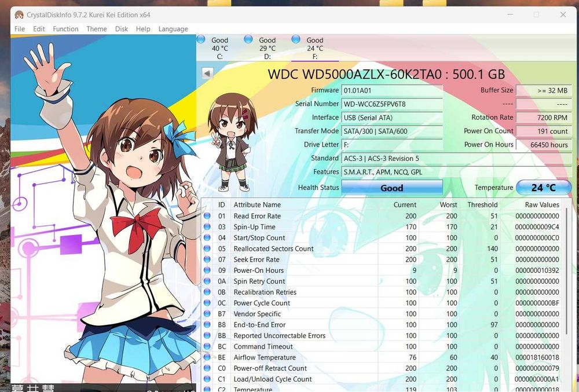This screenshot has width=579, height=392.
Task: Click the previous disk arrow button
Action: 207,73
